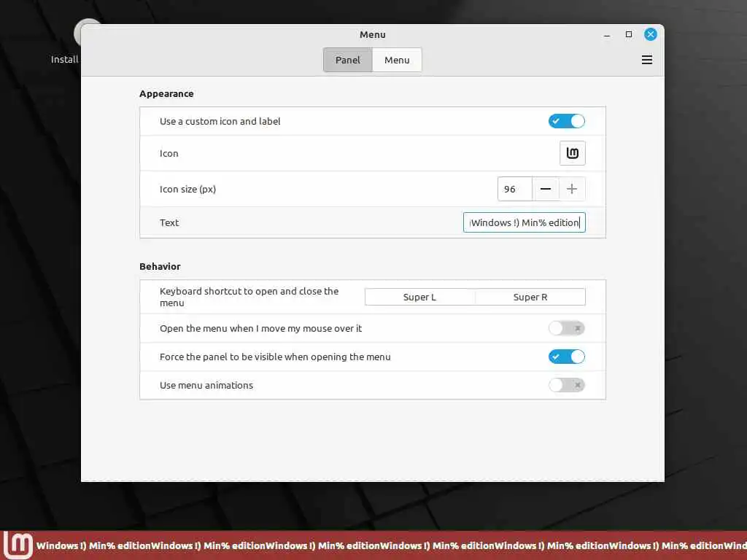Image resolution: width=747 pixels, height=560 pixels.
Task: Click the 'Use a custom icon and label' text
Action: (x=220, y=122)
